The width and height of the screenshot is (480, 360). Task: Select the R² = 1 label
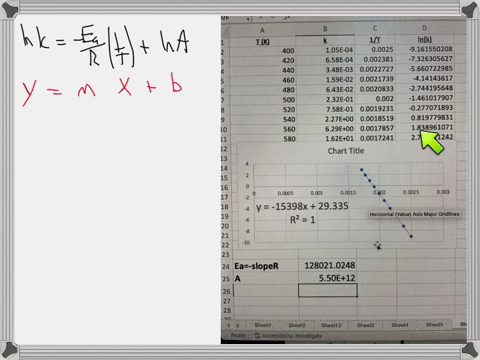tap(302, 220)
